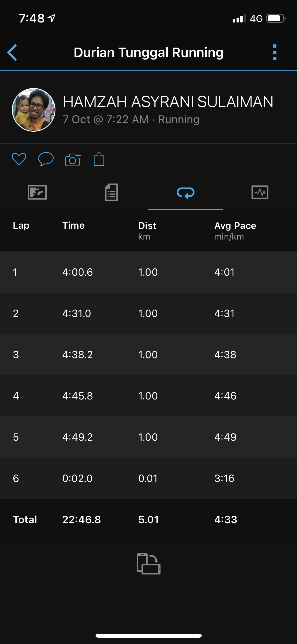Open the three-dot more options menu
Screen dimensions: 297x644
click(275, 52)
